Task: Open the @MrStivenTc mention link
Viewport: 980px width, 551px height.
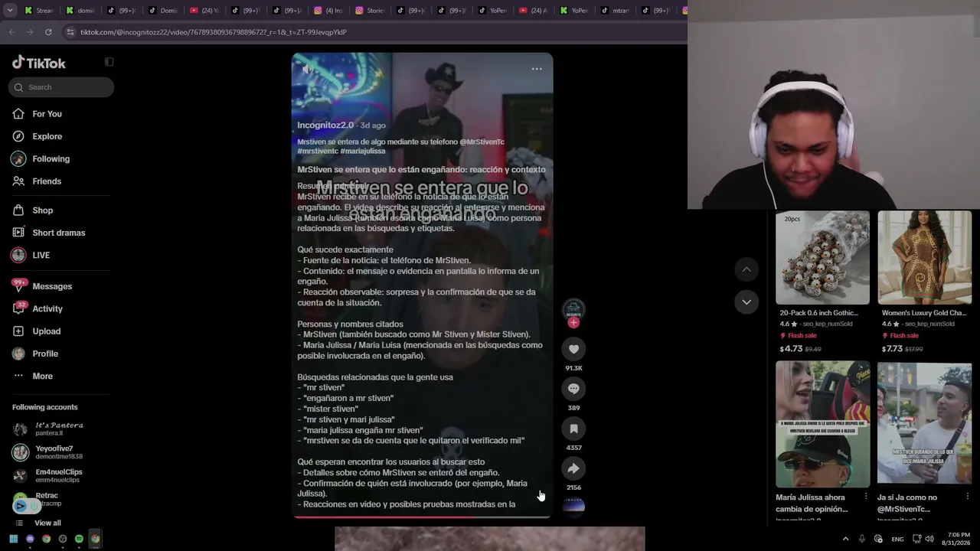Action: tap(482, 142)
